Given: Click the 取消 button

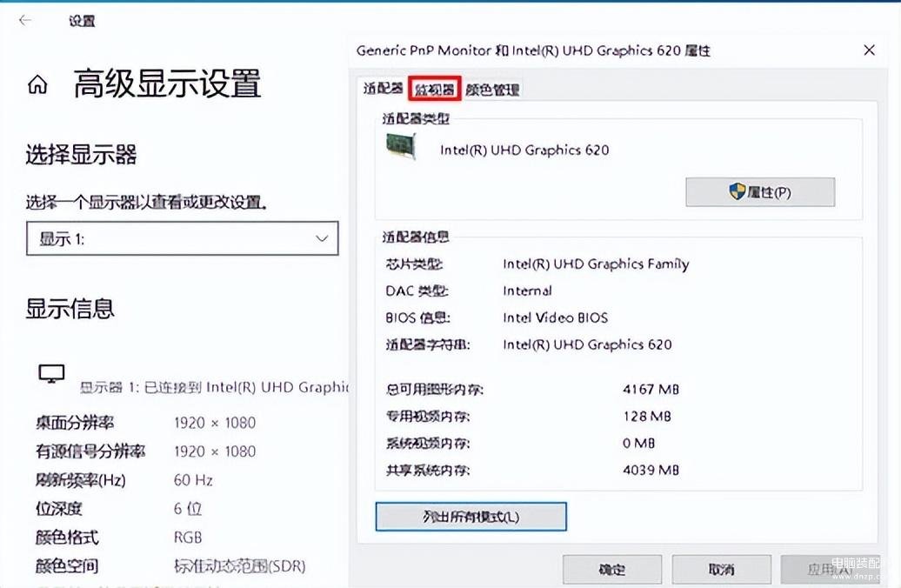Looking at the screenshot, I should [721, 569].
